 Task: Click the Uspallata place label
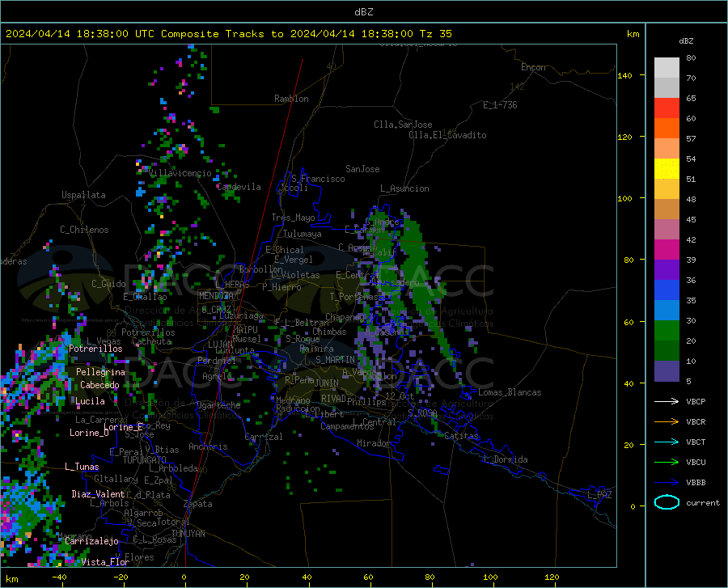(83, 195)
